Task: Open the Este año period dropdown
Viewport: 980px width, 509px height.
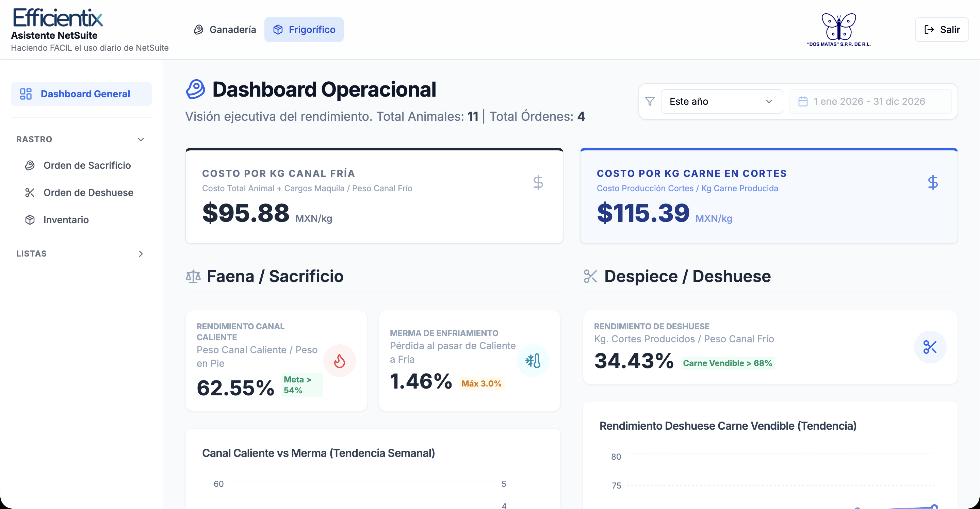Action: 722,101
